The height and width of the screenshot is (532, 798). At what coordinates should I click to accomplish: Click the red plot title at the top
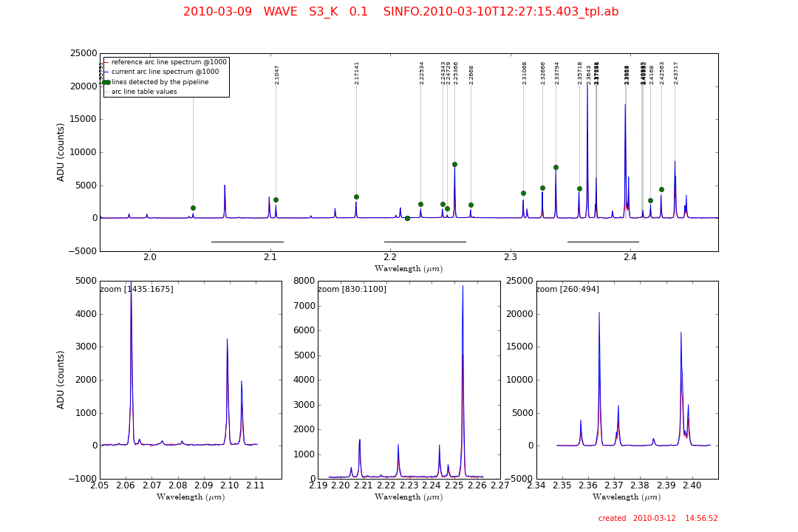coord(400,12)
